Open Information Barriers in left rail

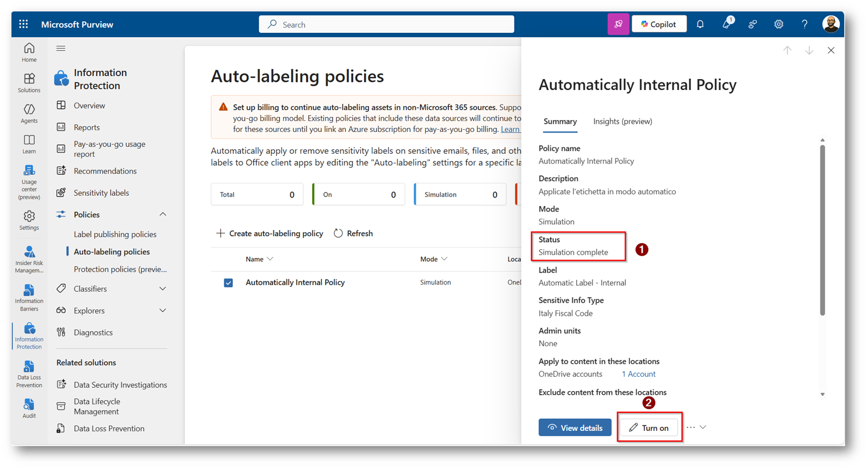coord(29,297)
